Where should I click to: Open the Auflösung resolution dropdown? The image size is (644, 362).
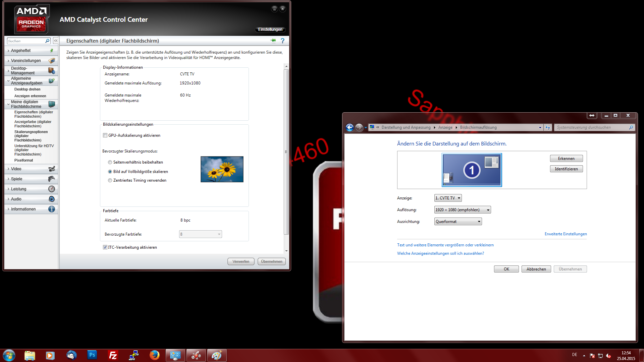(x=462, y=210)
